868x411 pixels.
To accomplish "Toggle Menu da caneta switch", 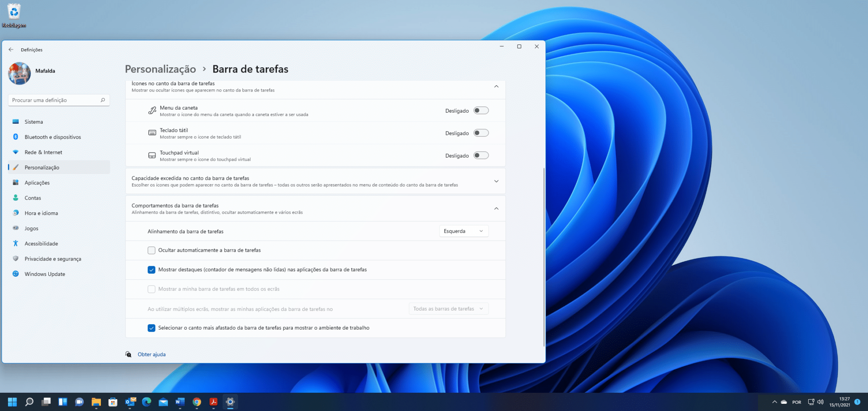I will 481,111.
